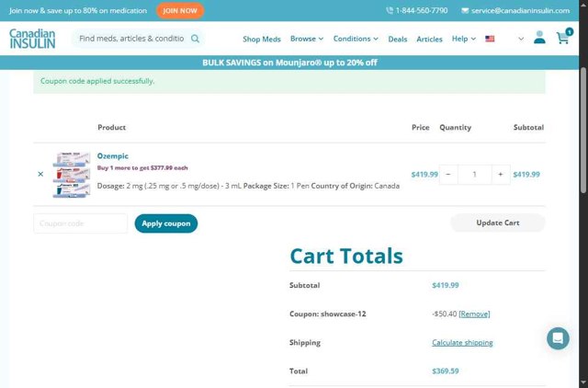Decrease Ozempic quantity with minus

(448, 175)
